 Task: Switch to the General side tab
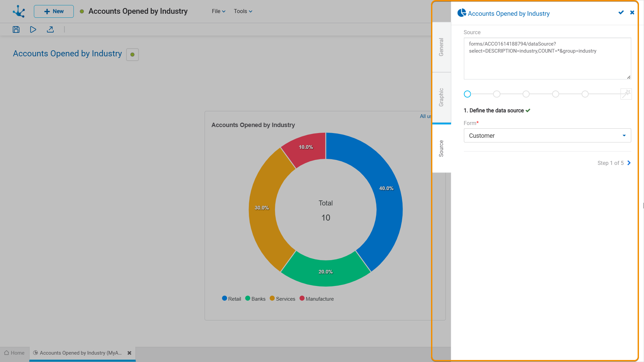(441, 47)
